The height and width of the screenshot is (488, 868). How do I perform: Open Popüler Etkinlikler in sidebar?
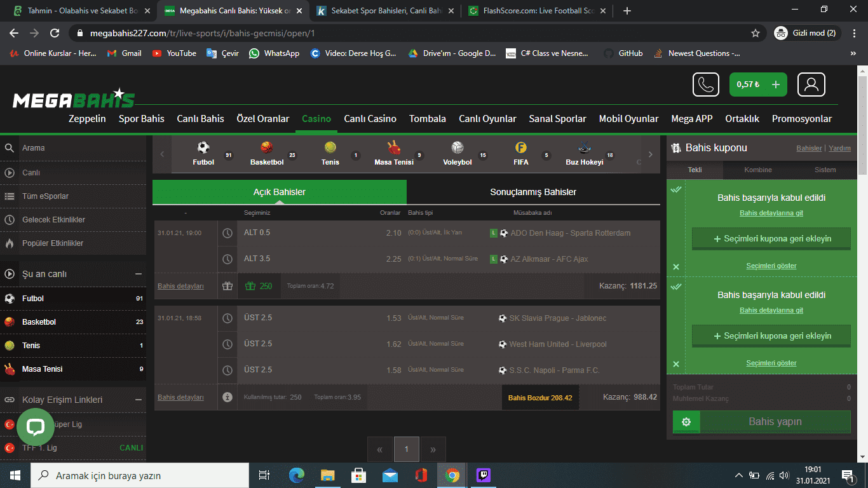coord(73,243)
